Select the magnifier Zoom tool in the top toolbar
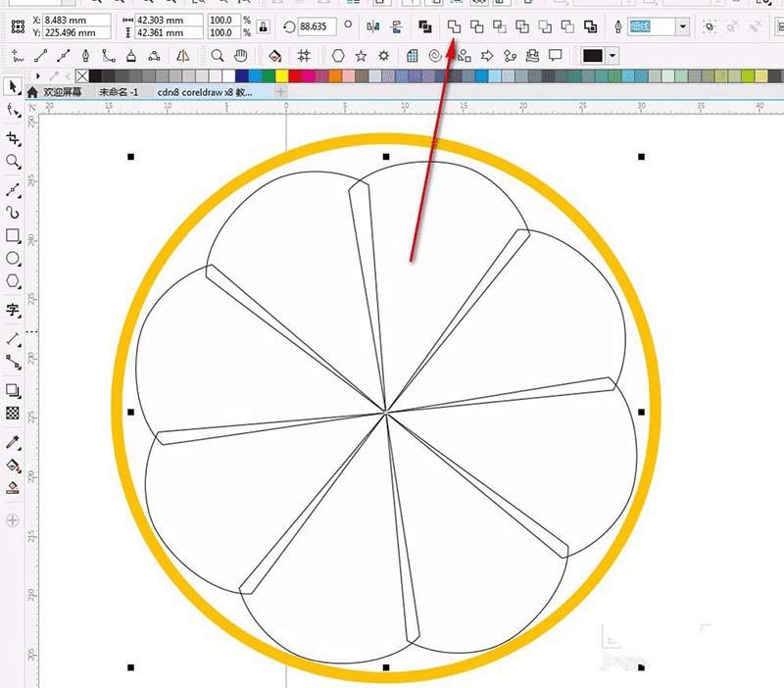 (x=217, y=56)
